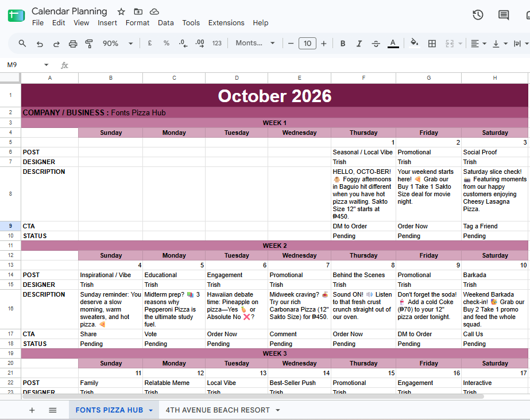
Task: Open borders options
Action: 432,44
